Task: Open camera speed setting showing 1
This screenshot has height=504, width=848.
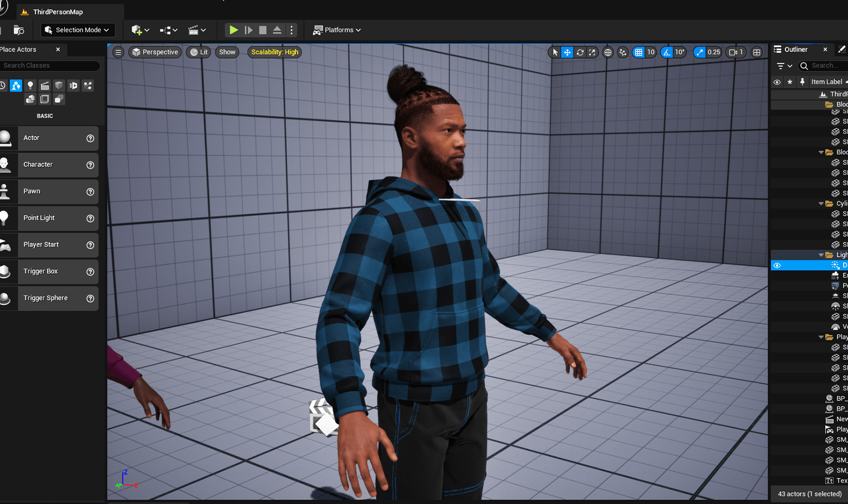Action: click(x=736, y=52)
